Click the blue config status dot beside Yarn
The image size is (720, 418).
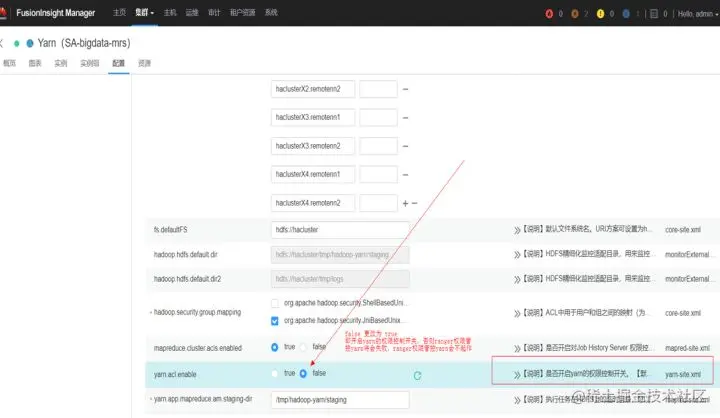30,44
